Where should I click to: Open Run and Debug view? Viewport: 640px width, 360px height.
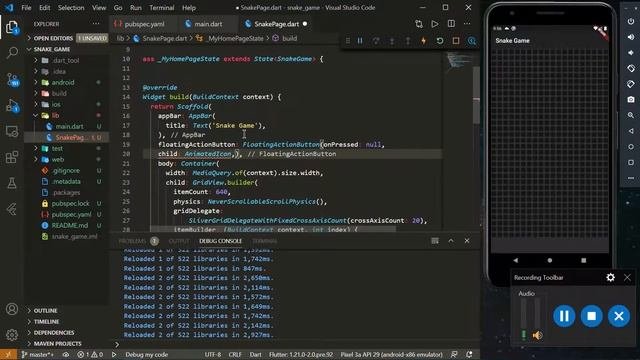(x=12, y=106)
